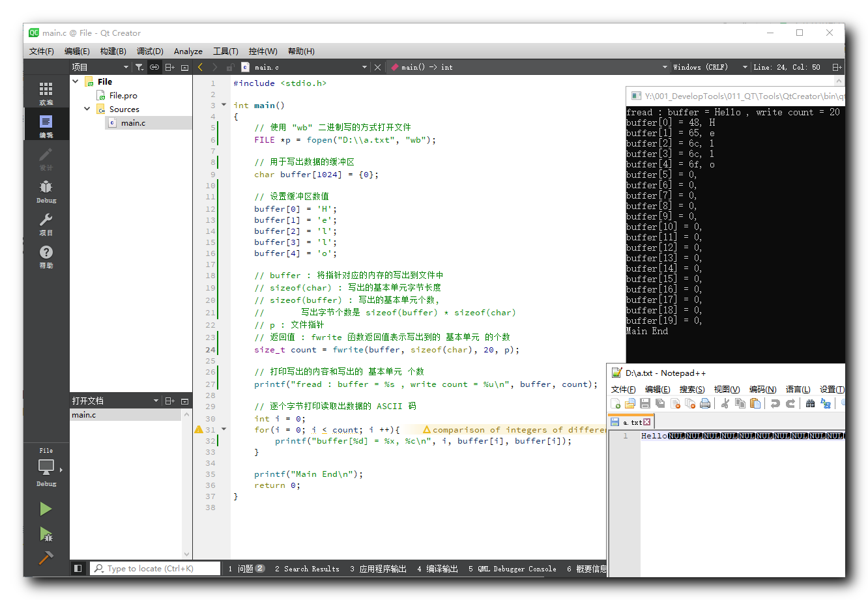The height and width of the screenshot is (600, 868).
Task: Open the Search Results output pane
Action: point(307,569)
